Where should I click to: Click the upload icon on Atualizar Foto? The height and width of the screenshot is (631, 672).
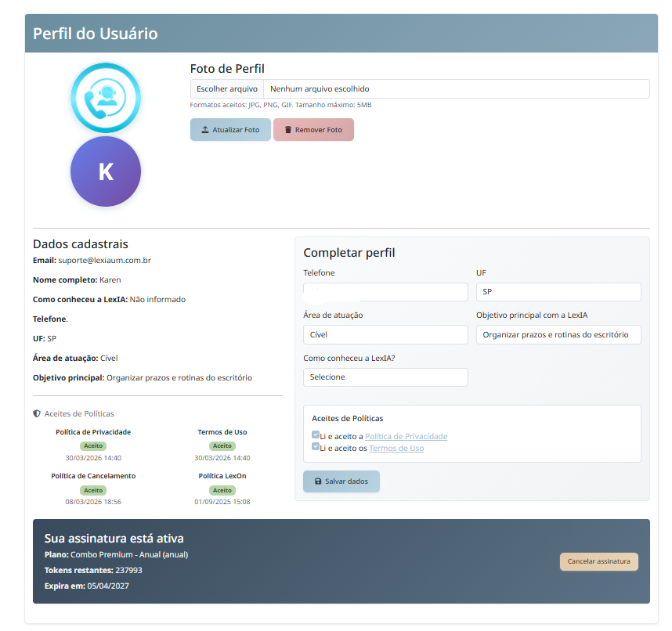pyautogui.click(x=206, y=130)
